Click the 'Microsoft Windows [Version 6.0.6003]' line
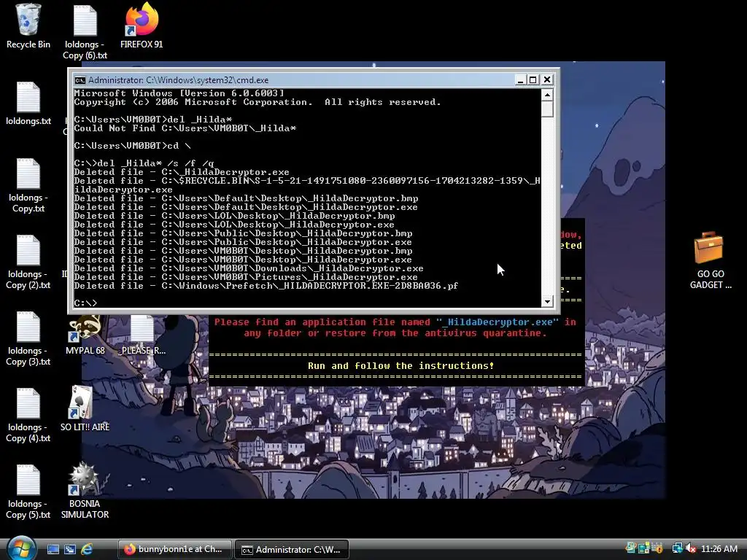This screenshot has width=747, height=560. 179,93
